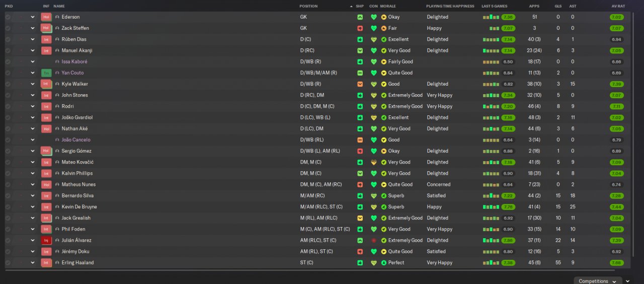Click Mateo Kovačić's condition heart icon

coord(373,162)
